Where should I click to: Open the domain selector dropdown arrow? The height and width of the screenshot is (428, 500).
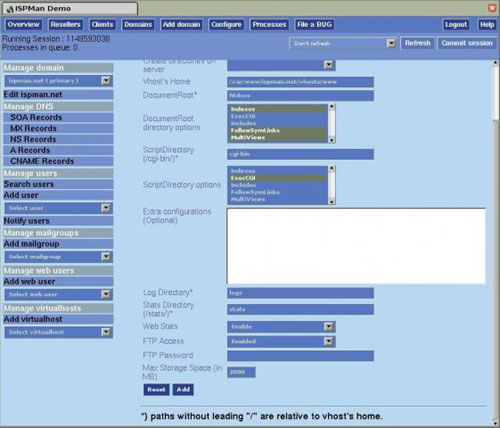(x=106, y=81)
